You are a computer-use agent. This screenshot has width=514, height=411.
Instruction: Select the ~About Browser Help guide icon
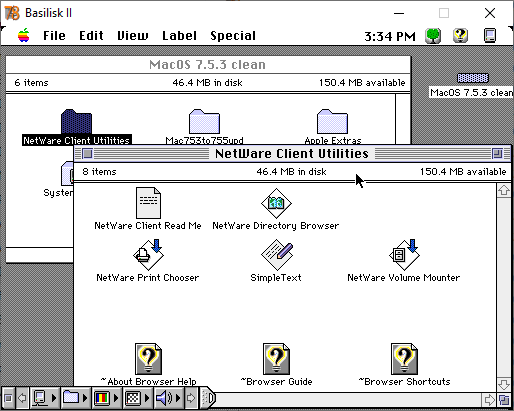click(148, 359)
